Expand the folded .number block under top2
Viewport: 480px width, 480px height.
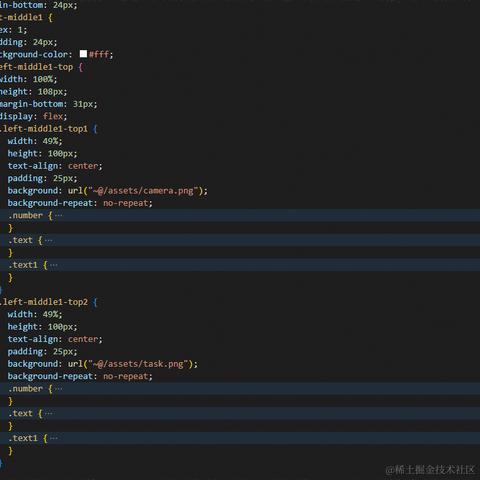tap(58, 389)
